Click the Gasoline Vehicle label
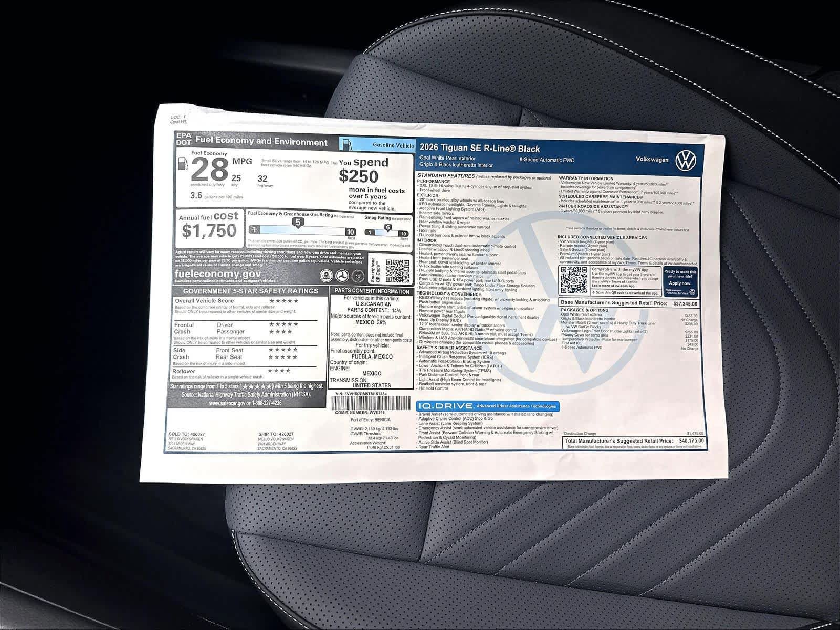840x630 pixels. (x=393, y=144)
